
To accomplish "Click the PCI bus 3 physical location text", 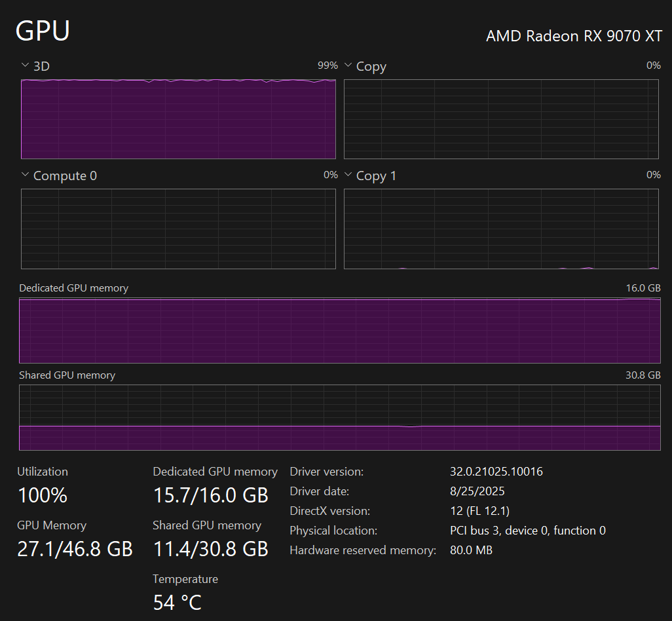I will click(527, 531).
